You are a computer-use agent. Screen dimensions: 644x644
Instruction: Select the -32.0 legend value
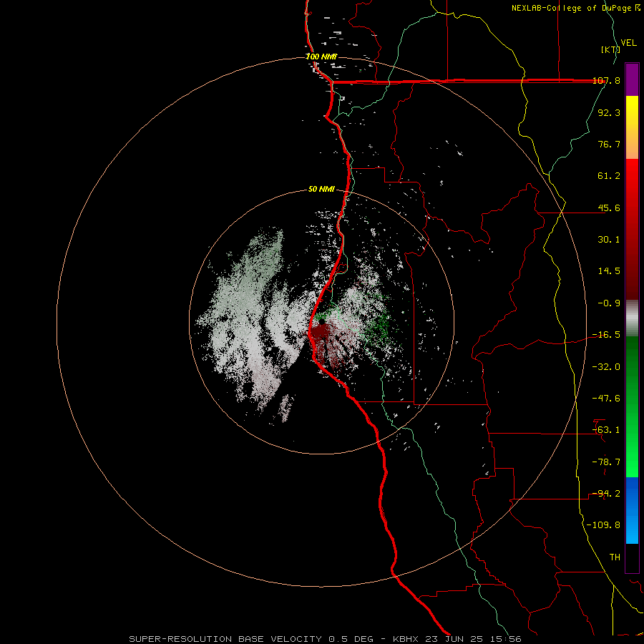coord(606,367)
